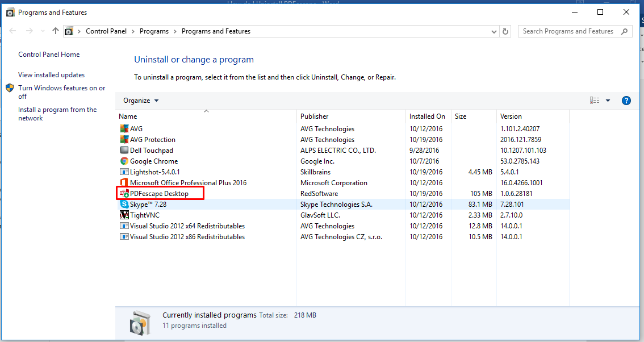Click the Microsoft Office icon
644x342 pixels.
(124, 182)
